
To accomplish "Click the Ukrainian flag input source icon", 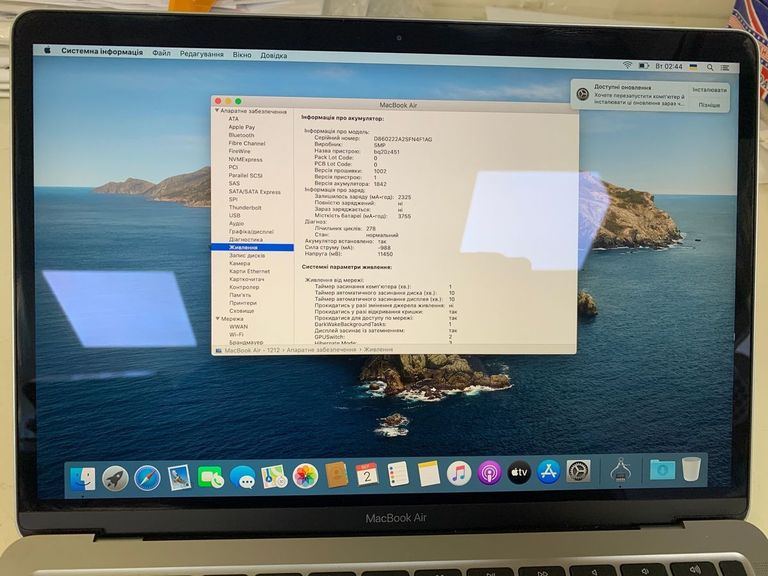I will (694, 67).
